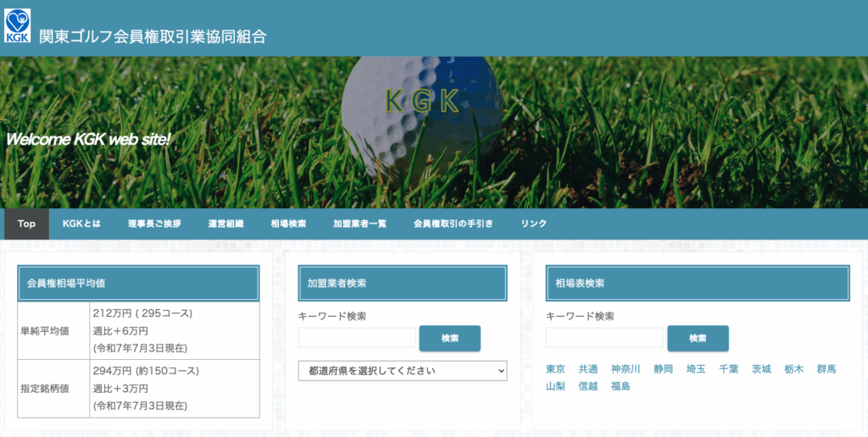The image size is (868, 437).
Task: Click the 294万円 (約150コース) value
Action: [x=146, y=371]
